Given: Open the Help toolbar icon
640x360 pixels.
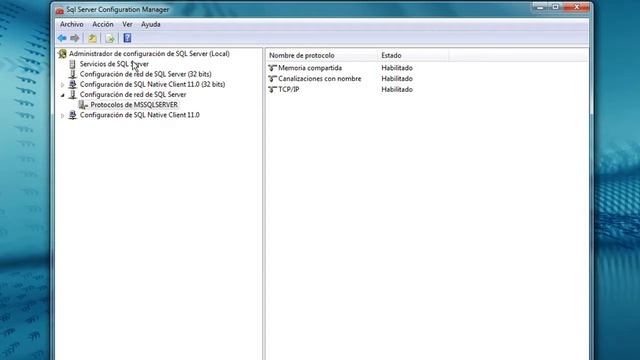Looking at the screenshot, I should click(127, 38).
